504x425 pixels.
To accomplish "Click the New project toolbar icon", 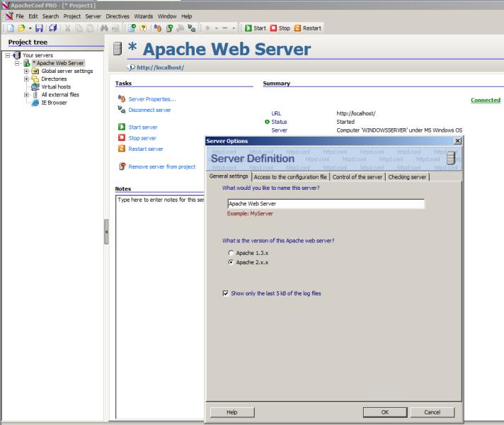I will pyautogui.click(x=11, y=28).
